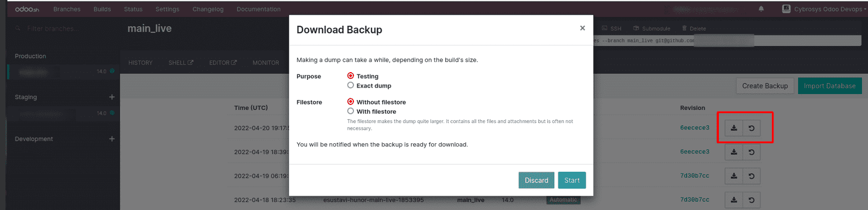868x210 pixels.
Task: Click the download icon in first backup row
Action: [x=734, y=128]
